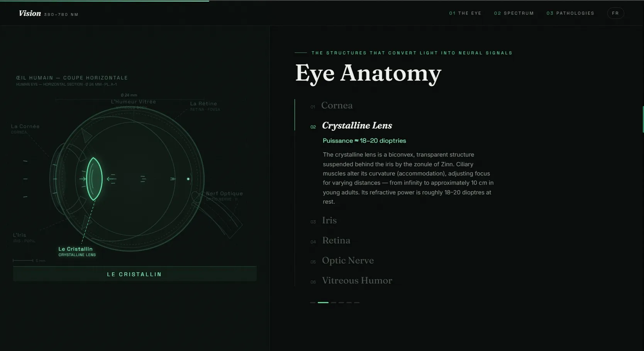This screenshot has height=351, width=644.
Task: Click the first pagination dash indicator
Action: [x=313, y=302]
